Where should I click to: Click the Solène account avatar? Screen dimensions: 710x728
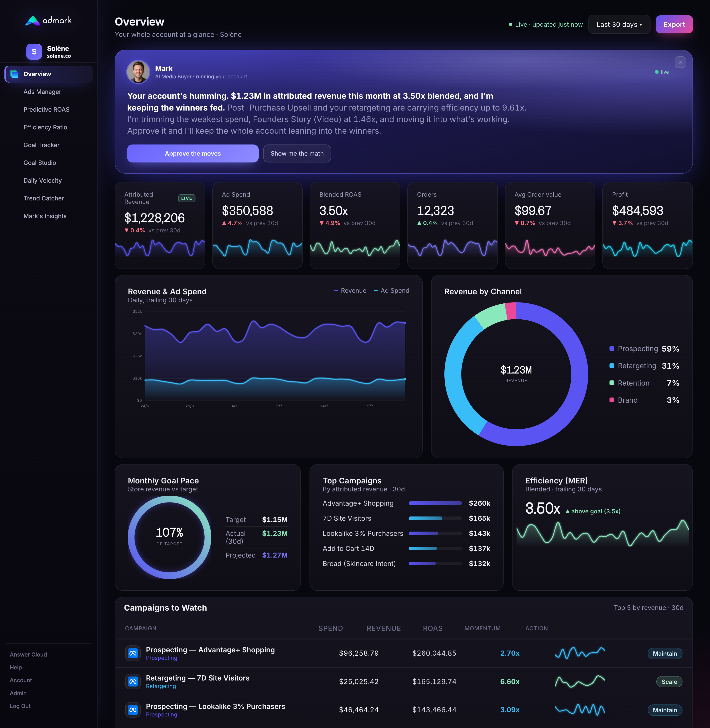coord(34,52)
